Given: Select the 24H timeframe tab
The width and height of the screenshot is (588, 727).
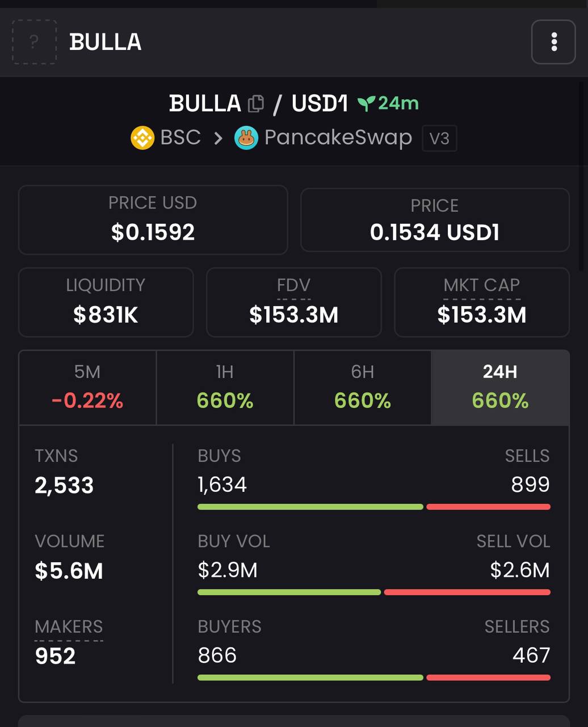Looking at the screenshot, I should [x=500, y=387].
